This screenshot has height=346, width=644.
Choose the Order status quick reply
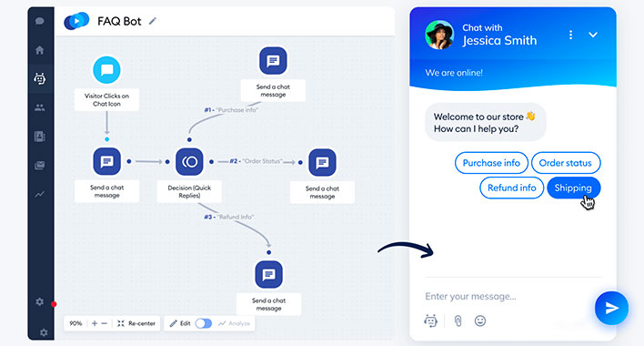(x=566, y=163)
